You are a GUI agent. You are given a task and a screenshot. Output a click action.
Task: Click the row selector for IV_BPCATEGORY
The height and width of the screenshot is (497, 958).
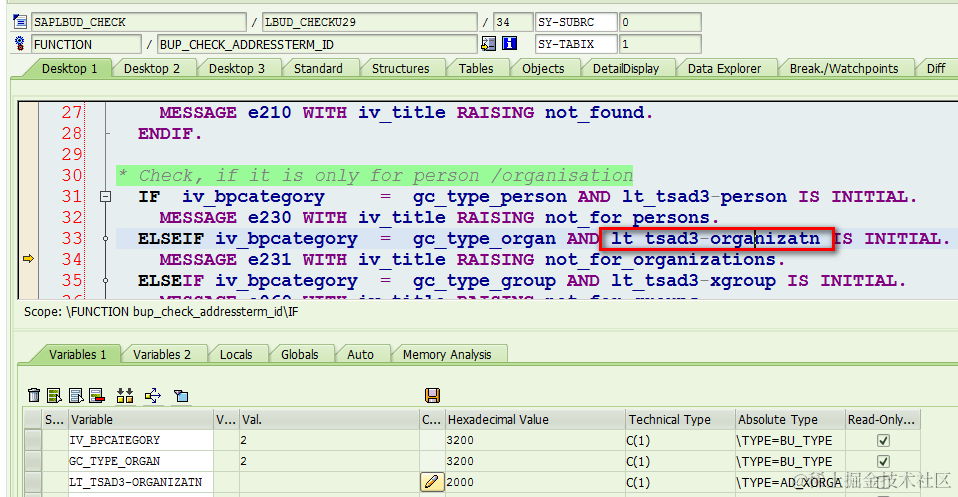pos(33,440)
